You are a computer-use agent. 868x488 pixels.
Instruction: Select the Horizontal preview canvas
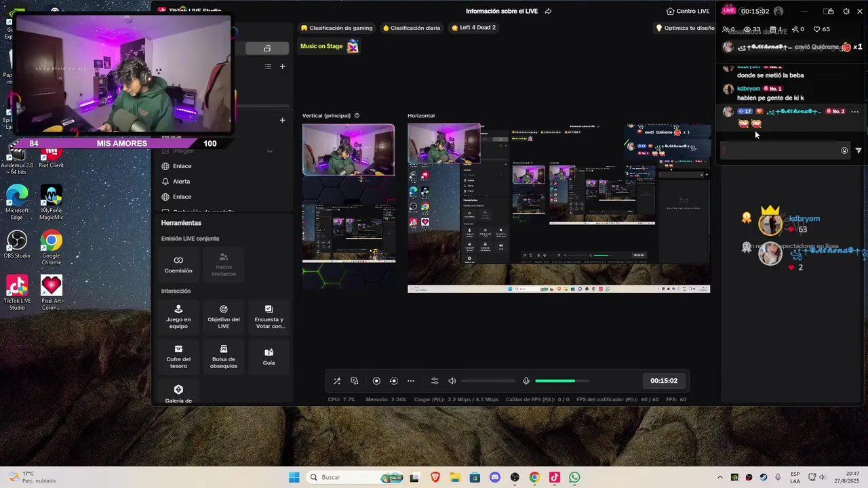tap(559, 208)
